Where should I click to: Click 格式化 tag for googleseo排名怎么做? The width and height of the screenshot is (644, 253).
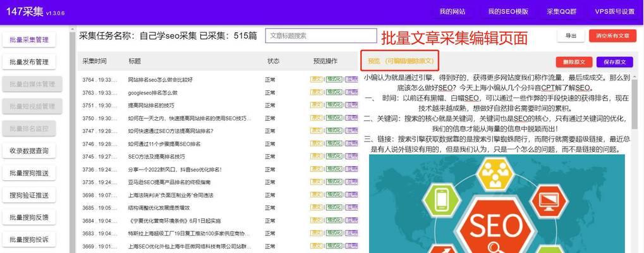334,92
